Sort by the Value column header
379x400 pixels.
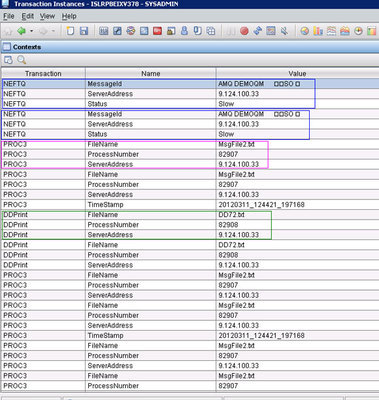pyautogui.click(x=297, y=73)
